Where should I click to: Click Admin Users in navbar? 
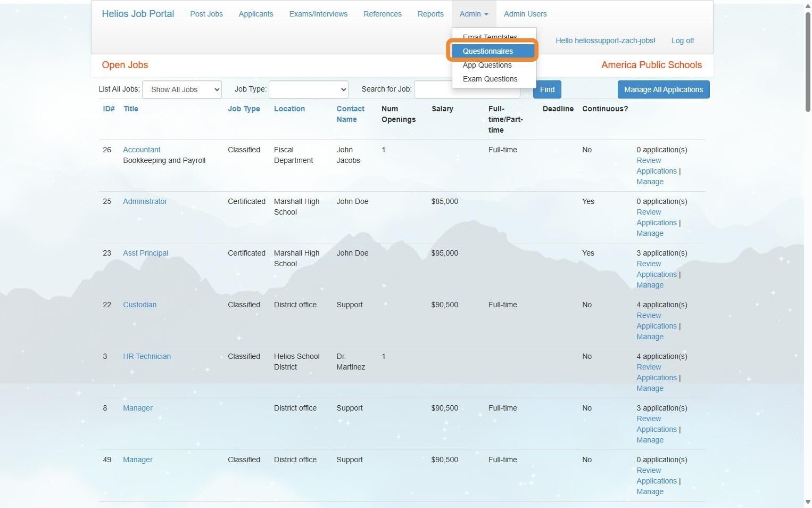coord(525,14)
